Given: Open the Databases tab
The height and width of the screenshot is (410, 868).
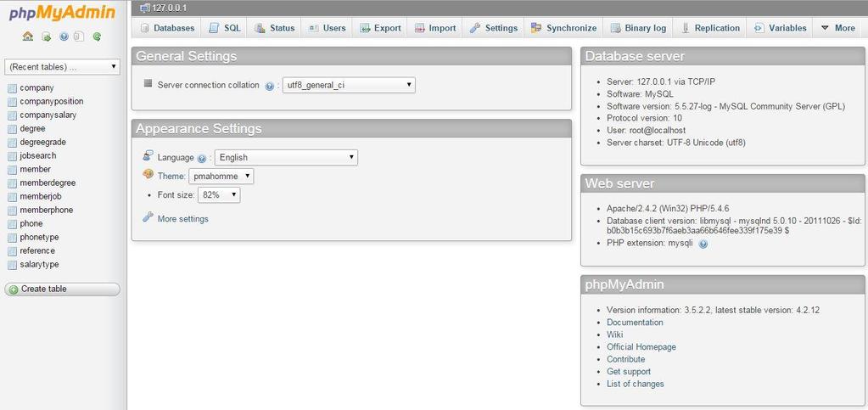Looking at the screenshot, I should tap(167, 28).
